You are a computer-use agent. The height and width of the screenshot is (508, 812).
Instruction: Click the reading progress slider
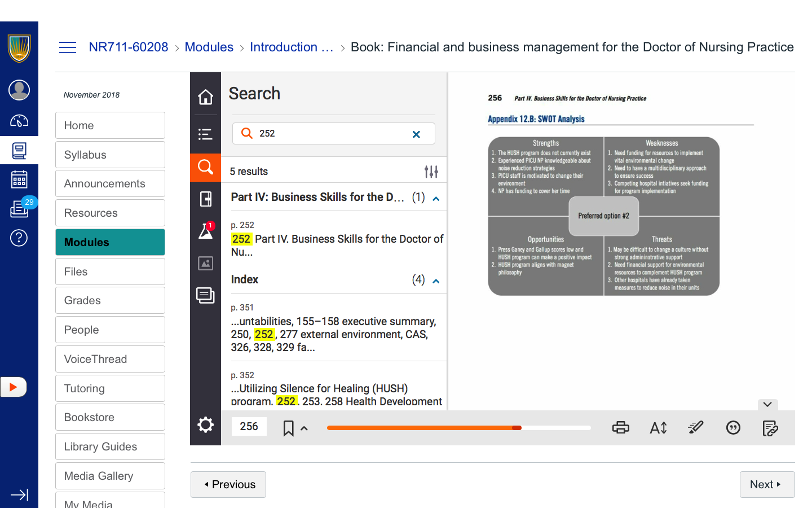pyautogui.click(x=458, y=428)
